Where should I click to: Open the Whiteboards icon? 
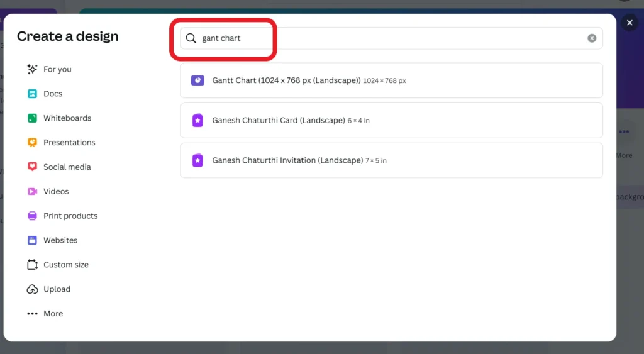point(32,118)
